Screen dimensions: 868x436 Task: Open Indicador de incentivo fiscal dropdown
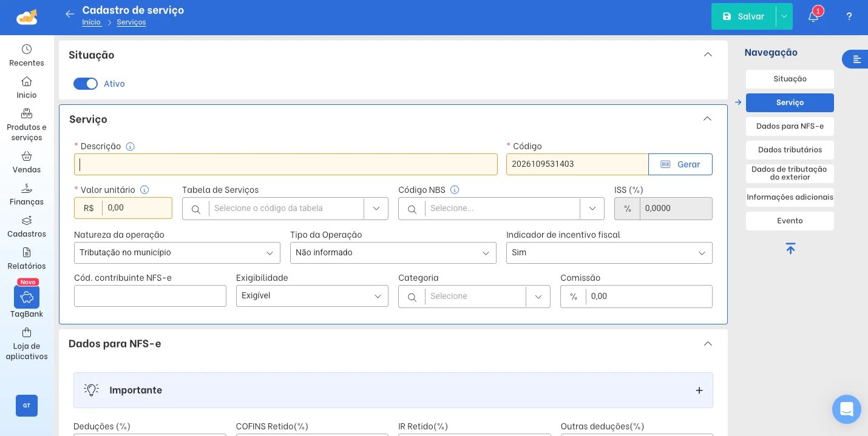[609, 253]
